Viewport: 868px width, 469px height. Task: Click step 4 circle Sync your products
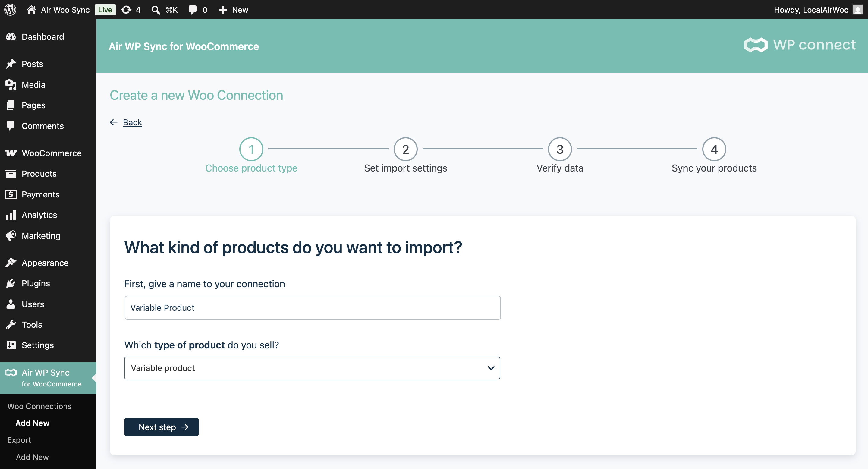click(714, 149)
